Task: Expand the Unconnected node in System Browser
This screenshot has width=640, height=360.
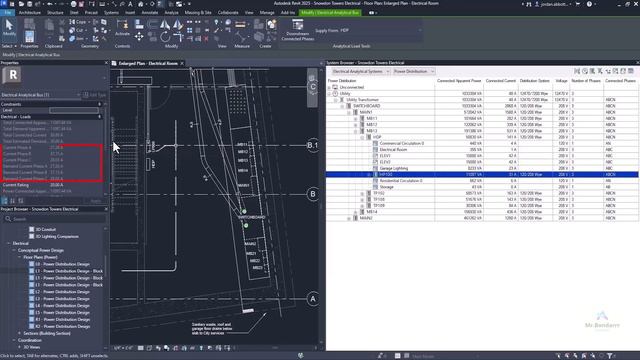Action: pos(329,87)
